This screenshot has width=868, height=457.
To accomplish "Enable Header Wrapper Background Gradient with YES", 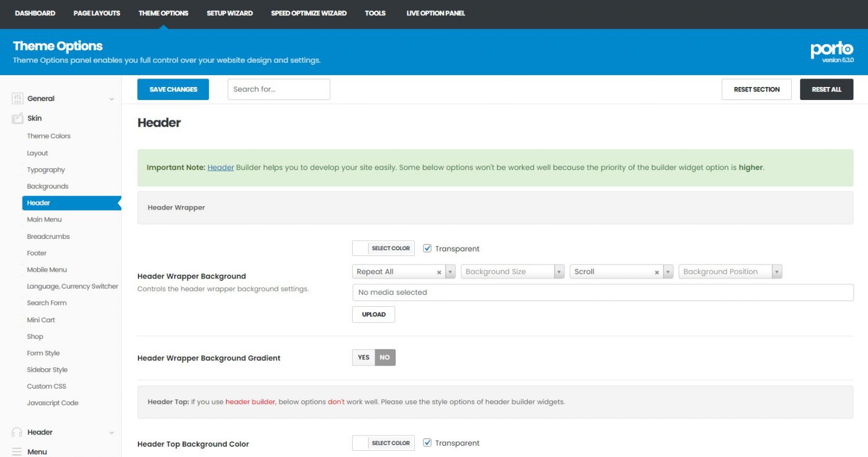I will pyautogui.click(x=363, y=357).
